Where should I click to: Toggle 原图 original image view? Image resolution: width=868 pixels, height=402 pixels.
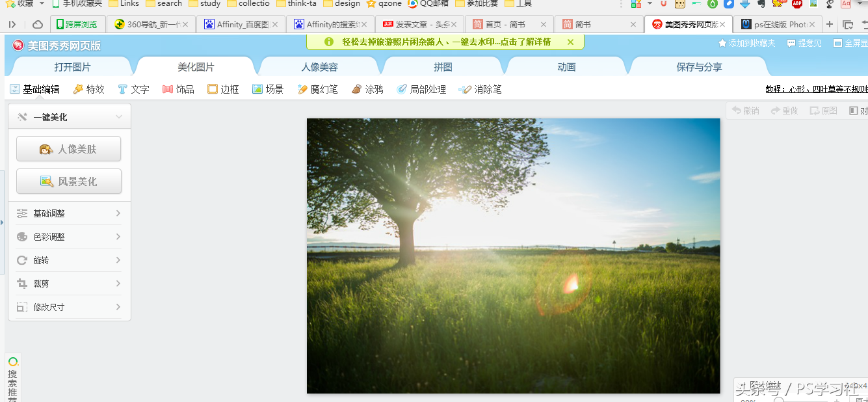pyautogui.click(x=822, y=110)
